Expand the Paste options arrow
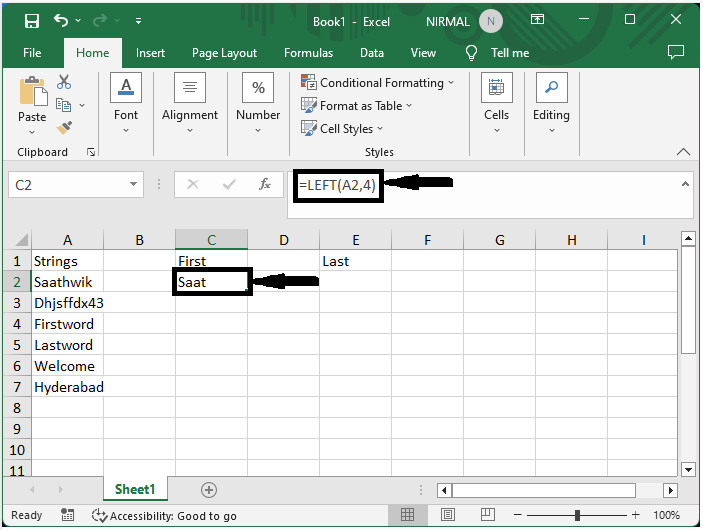 pyautogui.click(x=32, y=132)
